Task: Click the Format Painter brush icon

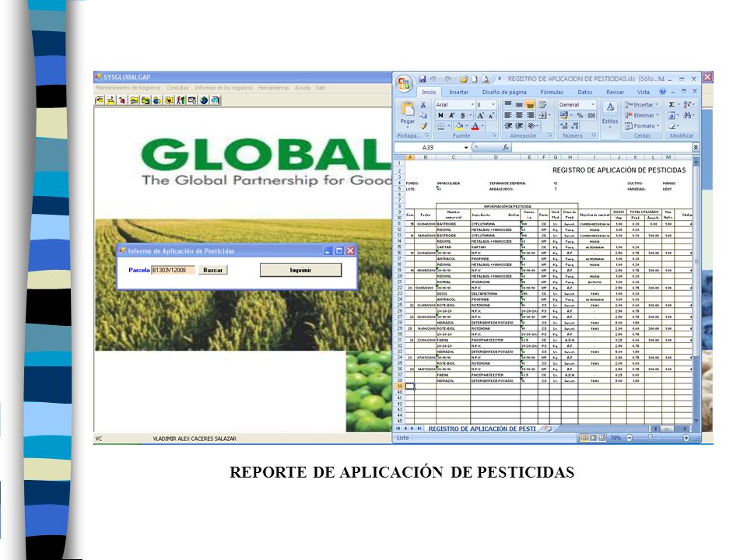Action: coord(423,126)
